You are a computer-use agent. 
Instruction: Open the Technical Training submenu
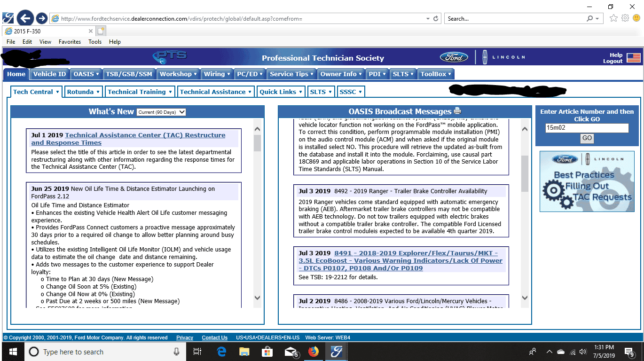click(140, 92)
